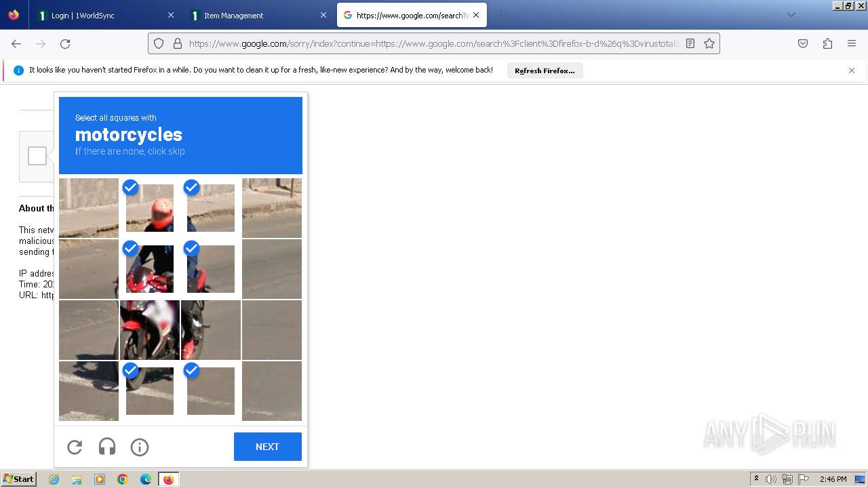Screen dimensions: 868x488
Task: Select the top-left wall captcha tile
Action: (x=89, y=208)
